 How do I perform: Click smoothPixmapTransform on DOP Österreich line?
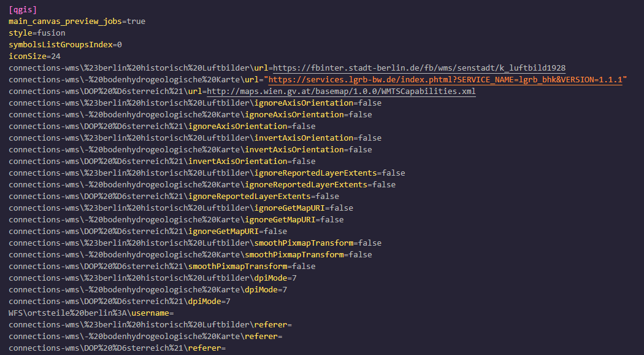(x=238, y=267)
